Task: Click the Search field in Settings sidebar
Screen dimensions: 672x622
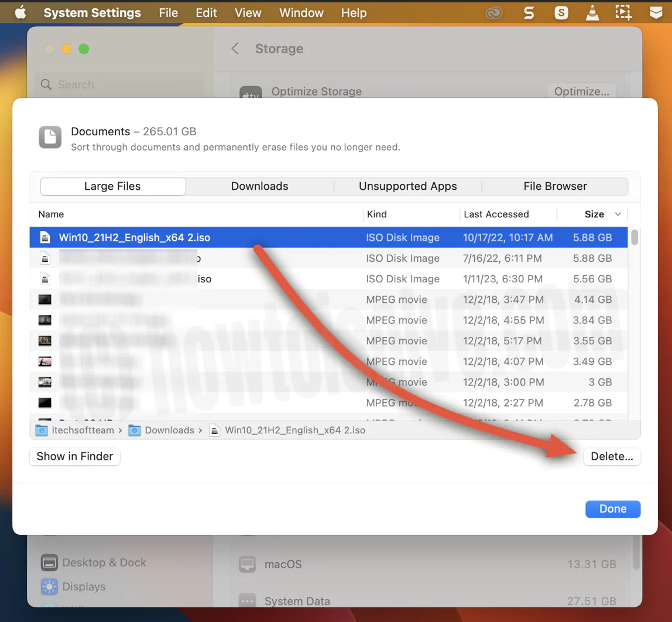Action: [119, 84]
